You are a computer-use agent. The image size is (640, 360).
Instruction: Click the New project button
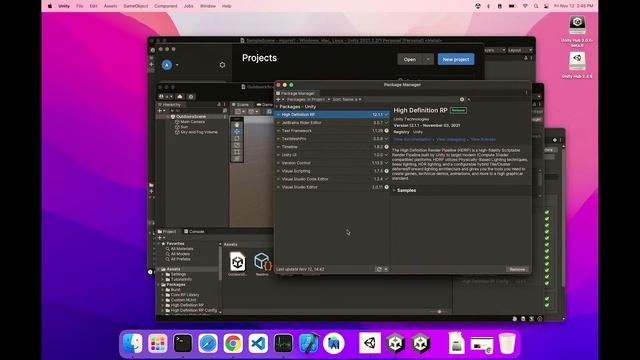click(456, 59)
